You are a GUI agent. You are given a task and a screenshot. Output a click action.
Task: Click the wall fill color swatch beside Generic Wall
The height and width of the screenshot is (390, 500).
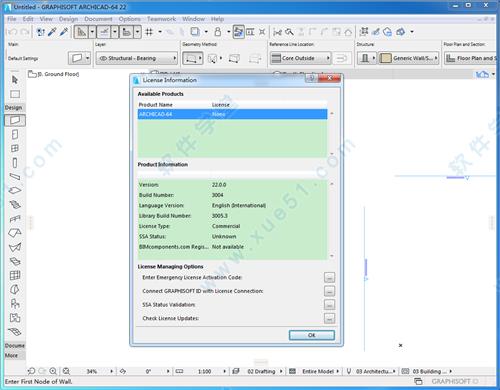tap(385, 58)
